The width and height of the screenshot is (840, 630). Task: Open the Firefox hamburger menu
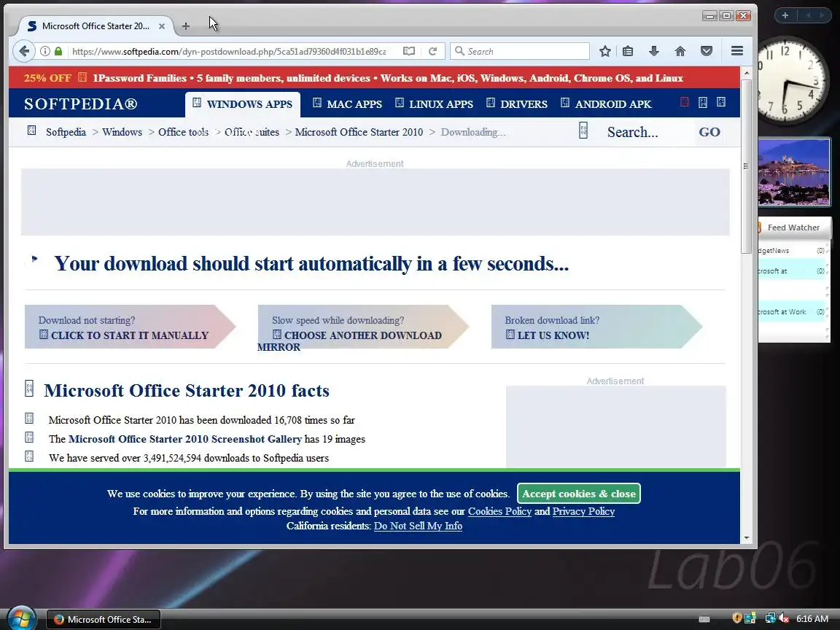pos(737,51)
